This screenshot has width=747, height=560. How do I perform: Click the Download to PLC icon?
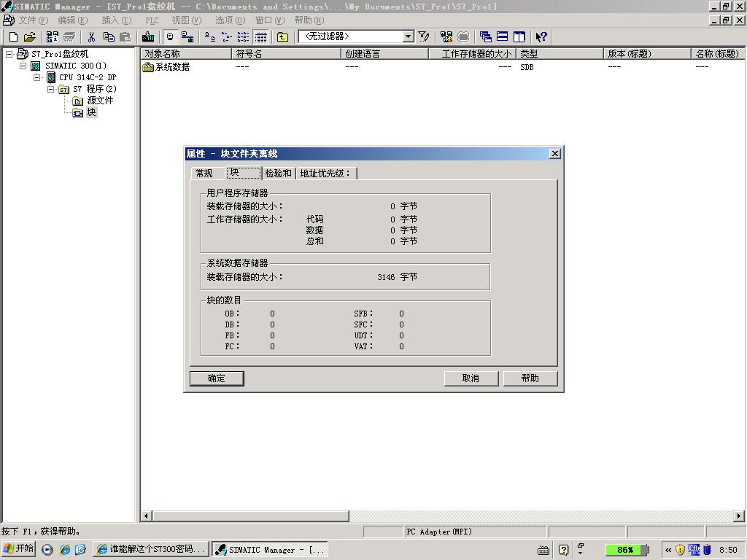[x=148, y=36]
